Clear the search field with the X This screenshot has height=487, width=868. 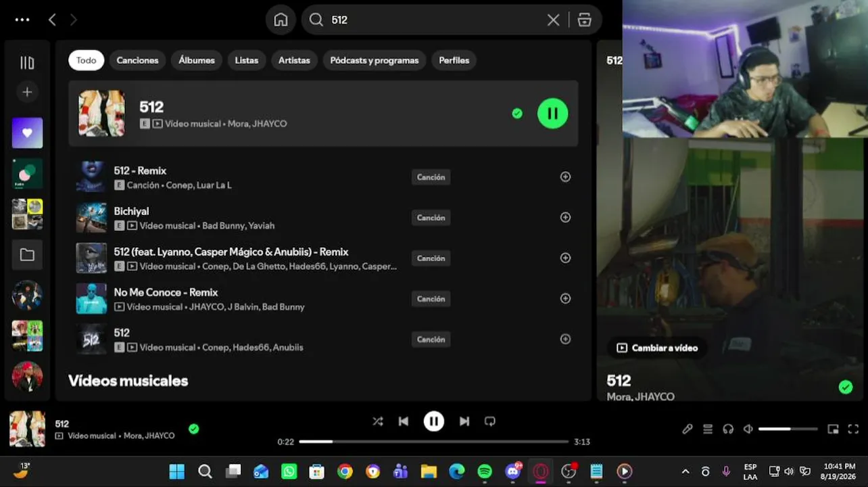coord(553,20)
